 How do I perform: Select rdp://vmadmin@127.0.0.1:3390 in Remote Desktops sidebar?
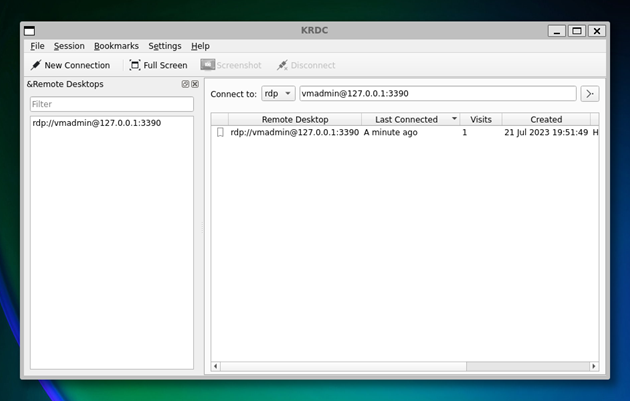coord(96,123)
